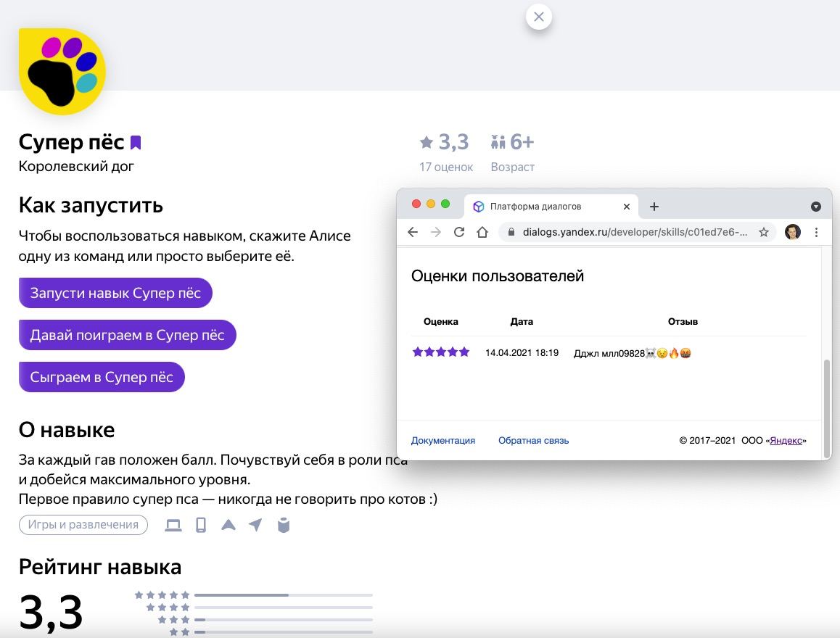840x638 pixels.
Task: Click the red close button of browser window
Action: (416, 204)
